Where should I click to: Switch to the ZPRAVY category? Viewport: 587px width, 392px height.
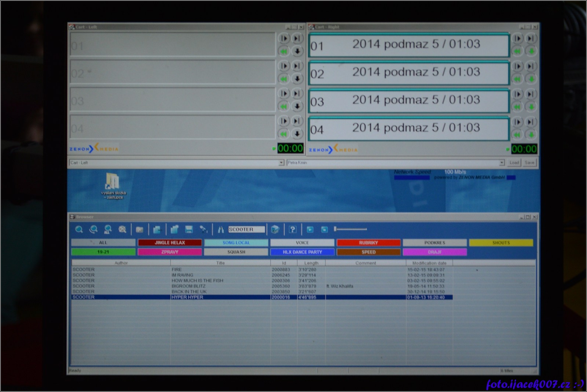tap(169, 252)
